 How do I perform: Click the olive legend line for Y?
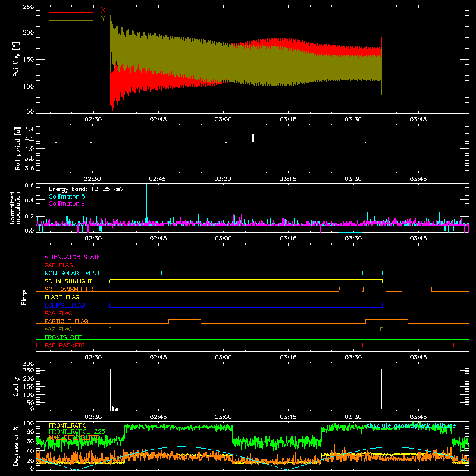point(71,20)
